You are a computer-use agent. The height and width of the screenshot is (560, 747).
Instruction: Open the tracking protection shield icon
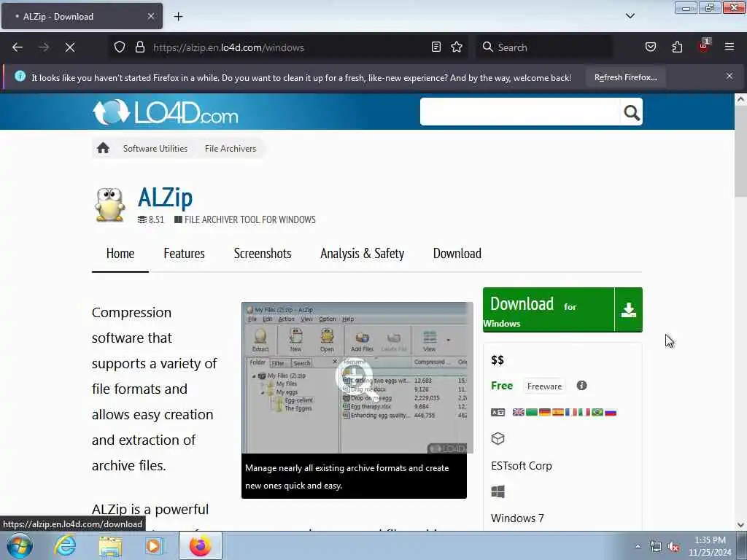(x=120, y=47)
